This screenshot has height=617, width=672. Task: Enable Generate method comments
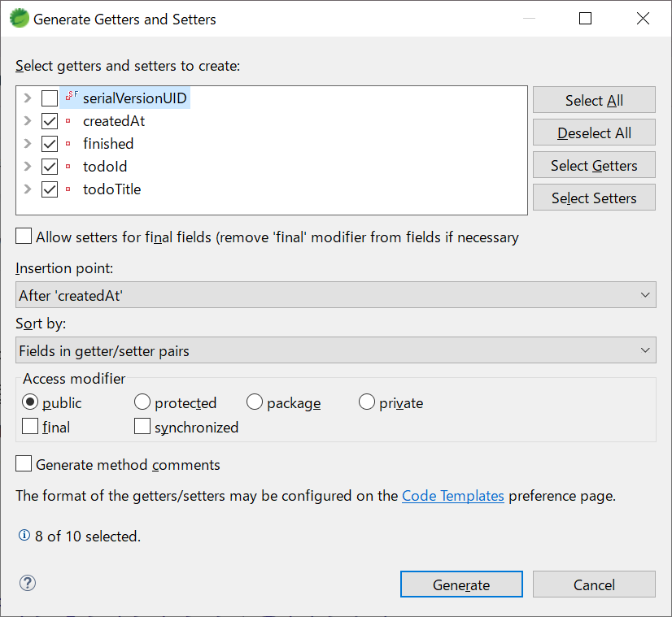click(24, 464)
